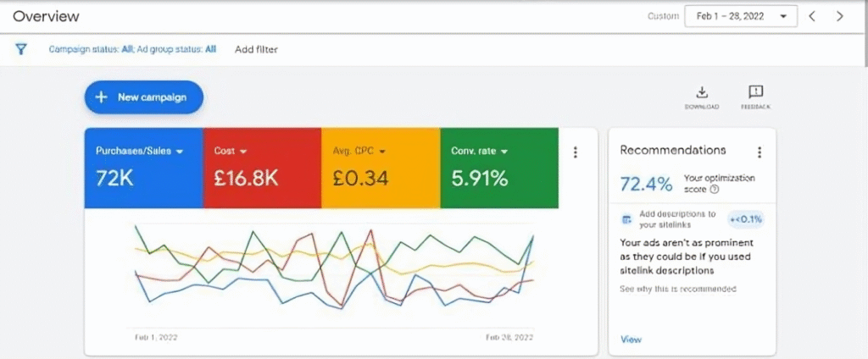Go to previous date range arrow
868x359 pixels.
point(811,16)
